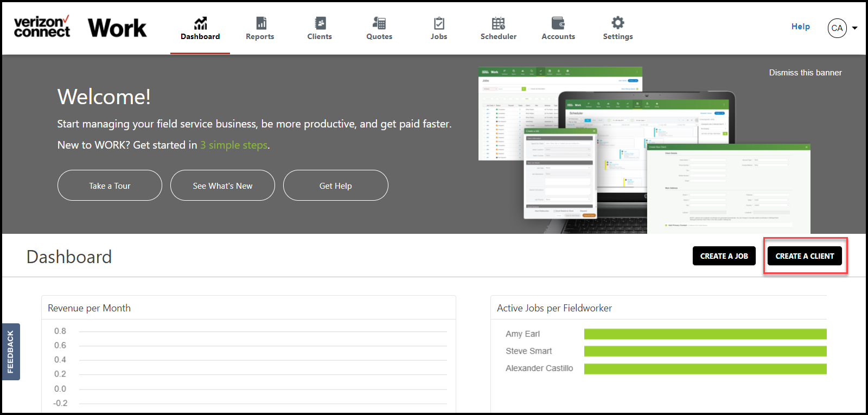Click the Get Help button
The height and width of the screenshot is (415, 868).
pyautogui.click(x=336, y=186)
